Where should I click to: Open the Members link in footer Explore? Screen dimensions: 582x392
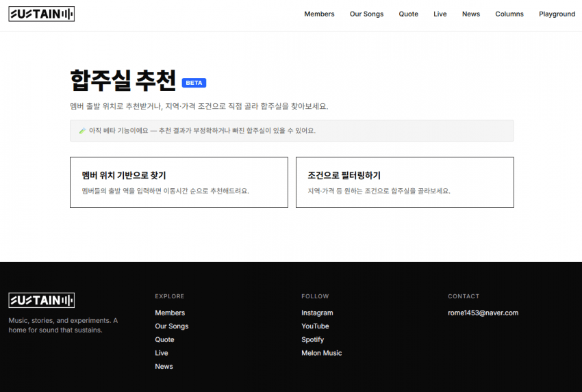(x=170, y=313)
